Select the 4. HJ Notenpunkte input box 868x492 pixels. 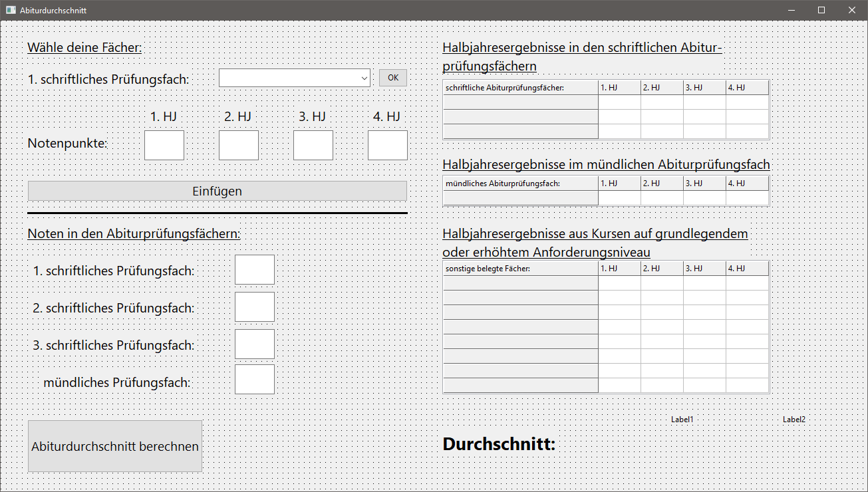tap(388, 146)
